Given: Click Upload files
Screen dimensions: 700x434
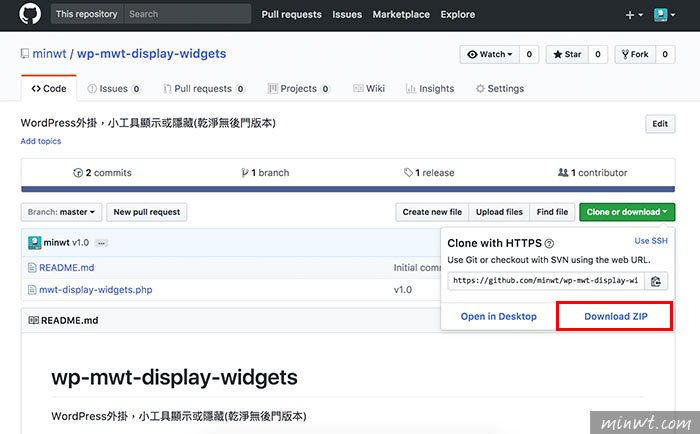Looking at the screenshot, I should tap(499, 212).
